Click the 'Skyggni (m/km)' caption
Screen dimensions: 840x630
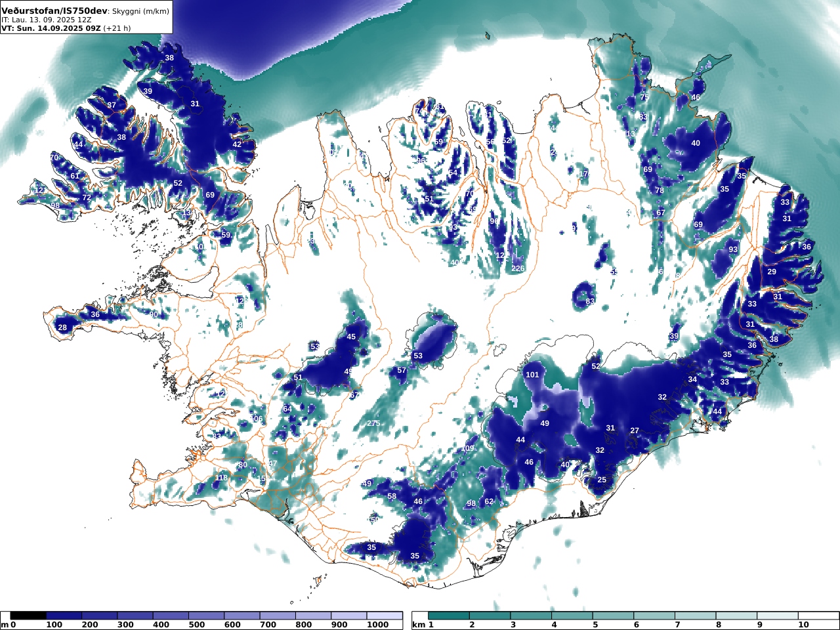141,11
